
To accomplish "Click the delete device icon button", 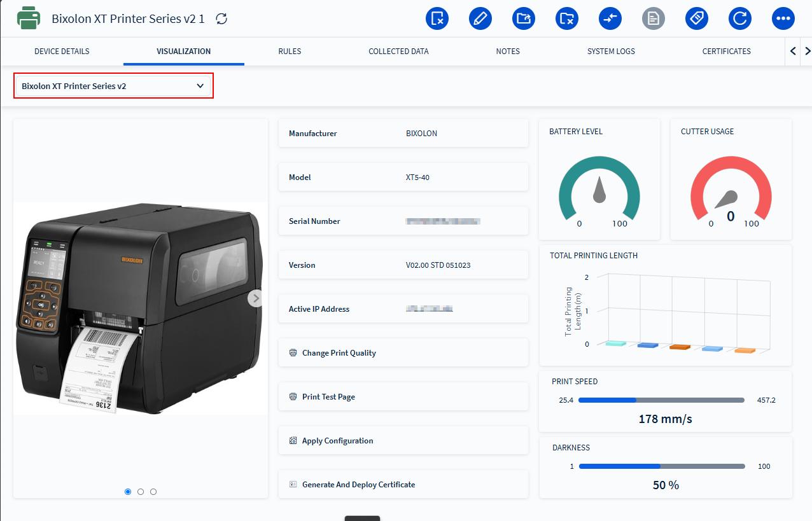I will pos(437,18).
